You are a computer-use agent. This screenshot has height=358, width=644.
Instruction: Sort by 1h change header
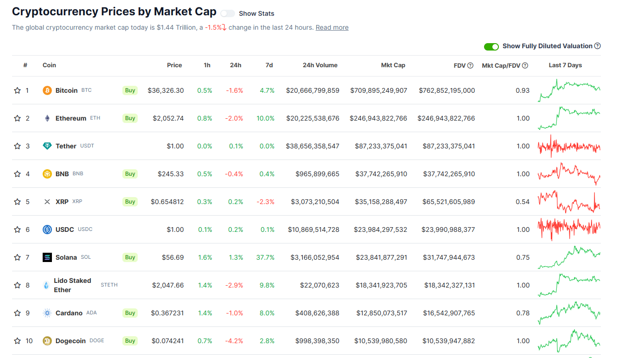click(x=207, y=65)
